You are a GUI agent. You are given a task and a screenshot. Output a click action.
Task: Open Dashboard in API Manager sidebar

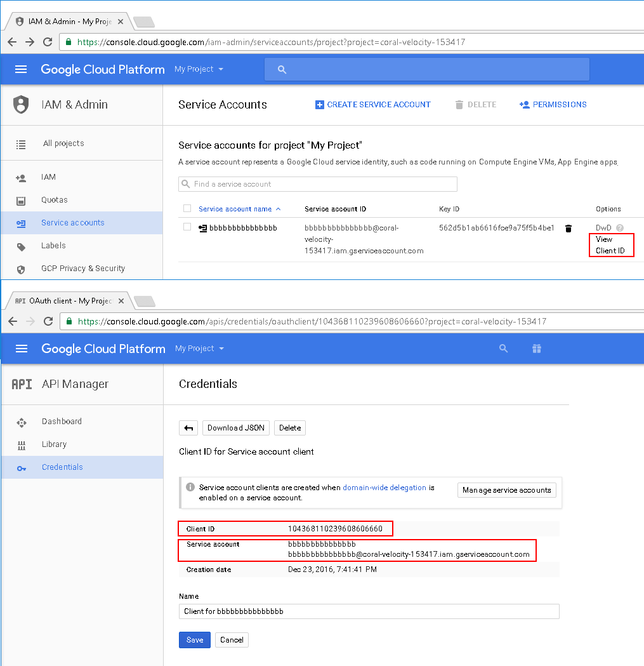click(62, 422)
